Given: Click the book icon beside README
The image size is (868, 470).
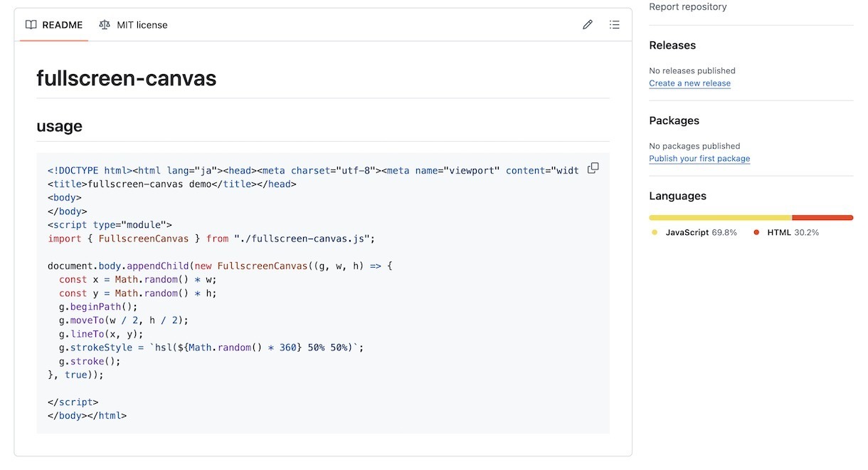Looking at the screenshot, I should pos(31,25).
